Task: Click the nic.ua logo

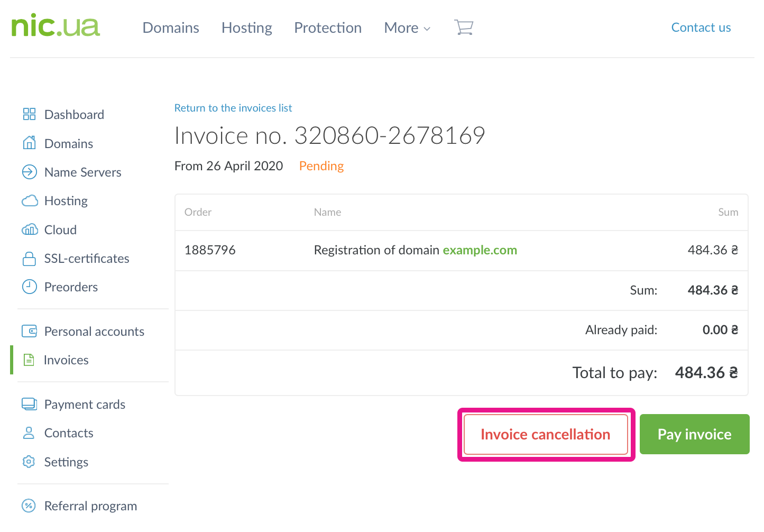Action: (56, 26)
